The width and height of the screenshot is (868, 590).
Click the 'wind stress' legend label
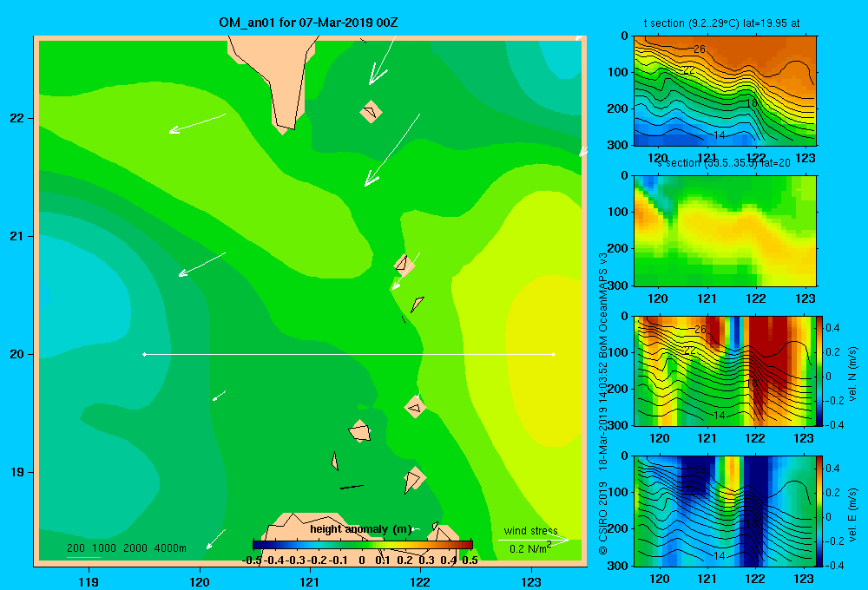click(x=530, y=530)
